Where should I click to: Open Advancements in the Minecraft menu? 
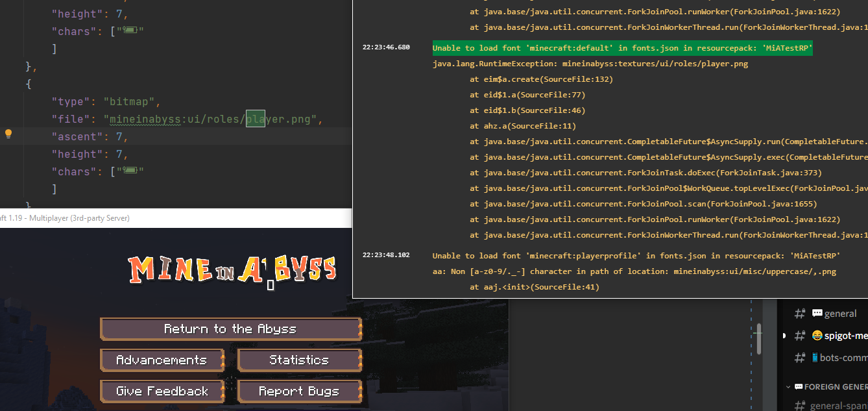[162, 360]
